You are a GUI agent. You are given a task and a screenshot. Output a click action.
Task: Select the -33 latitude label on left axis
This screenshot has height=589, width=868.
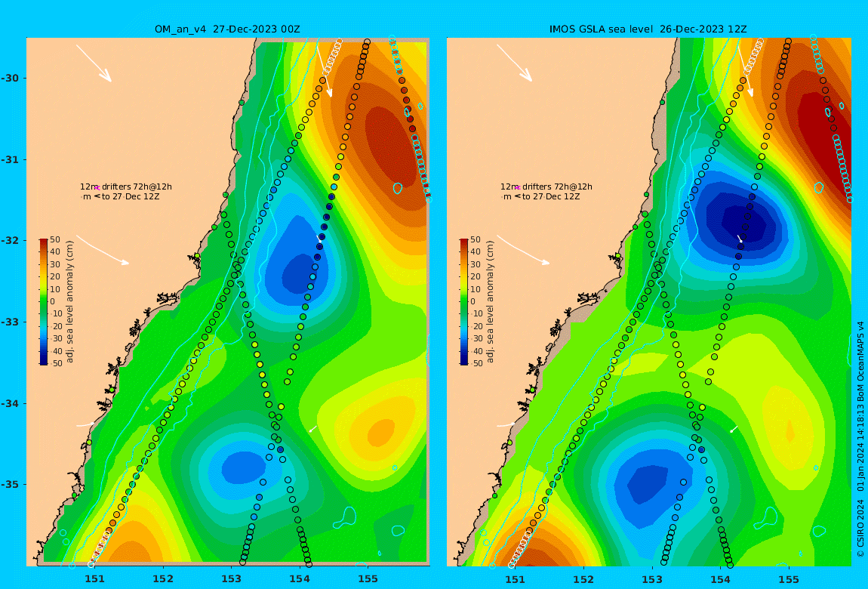point(9,322)
